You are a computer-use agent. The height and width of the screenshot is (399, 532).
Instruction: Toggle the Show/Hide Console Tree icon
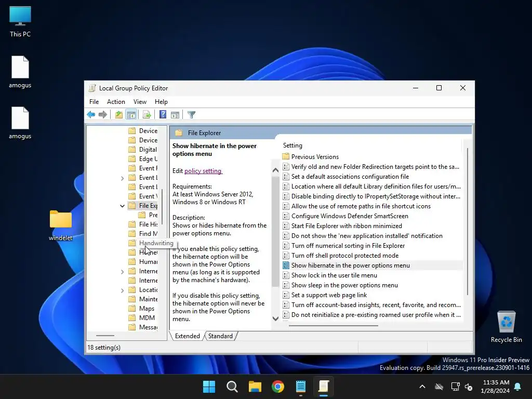coord(131,115)
